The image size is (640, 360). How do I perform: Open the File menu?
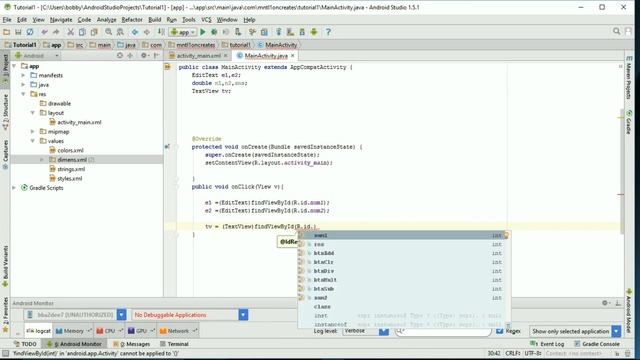click(x=7, y=20)
